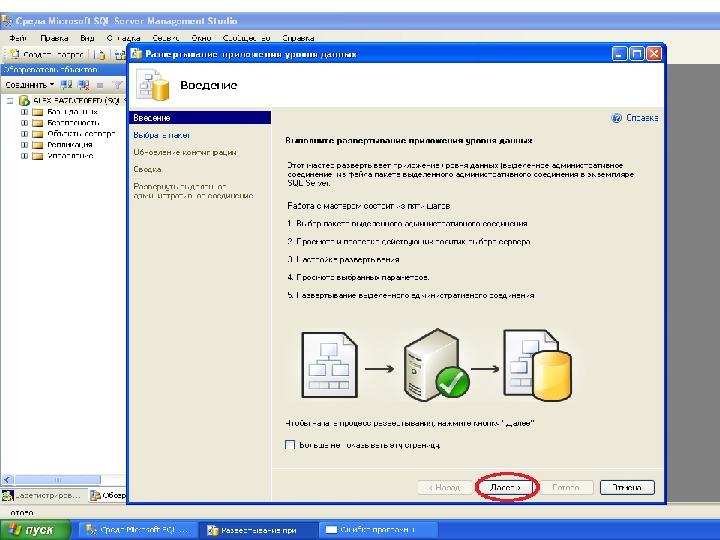Image resolution: width=720 pixels, height=540 pixels.
Task: Expand the Базы данных folder
Action: (24, 112)
